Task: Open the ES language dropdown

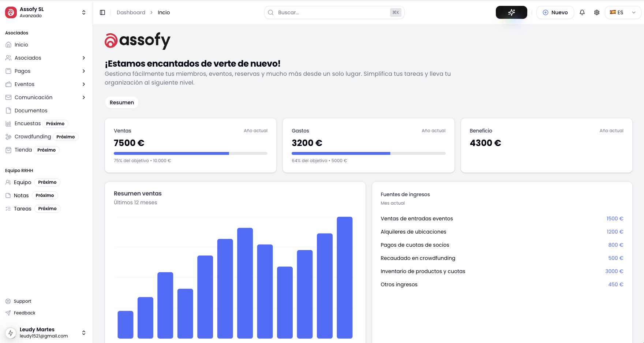Action: pos(623,12)
